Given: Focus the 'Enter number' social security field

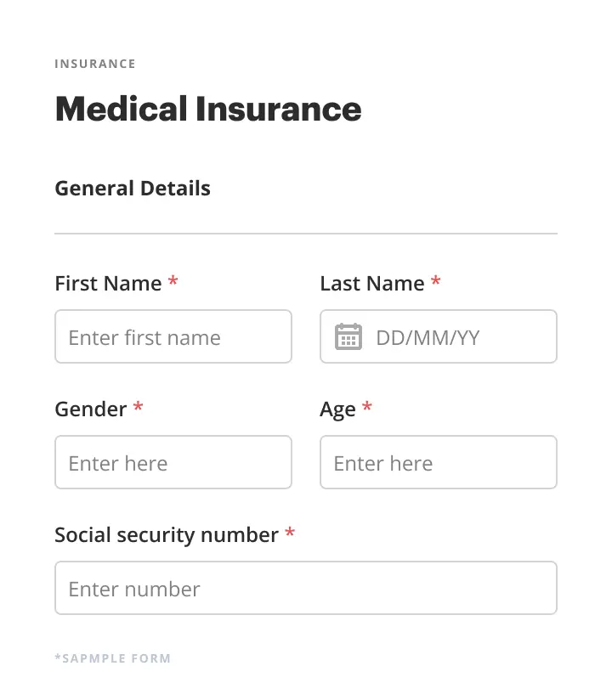Looking at the screenshot, I should coord(306,589).
